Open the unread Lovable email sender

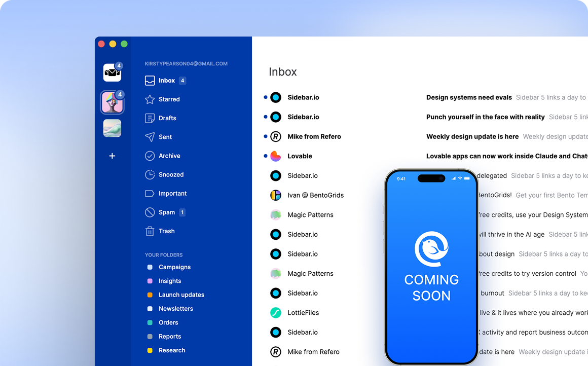[300, 156]
